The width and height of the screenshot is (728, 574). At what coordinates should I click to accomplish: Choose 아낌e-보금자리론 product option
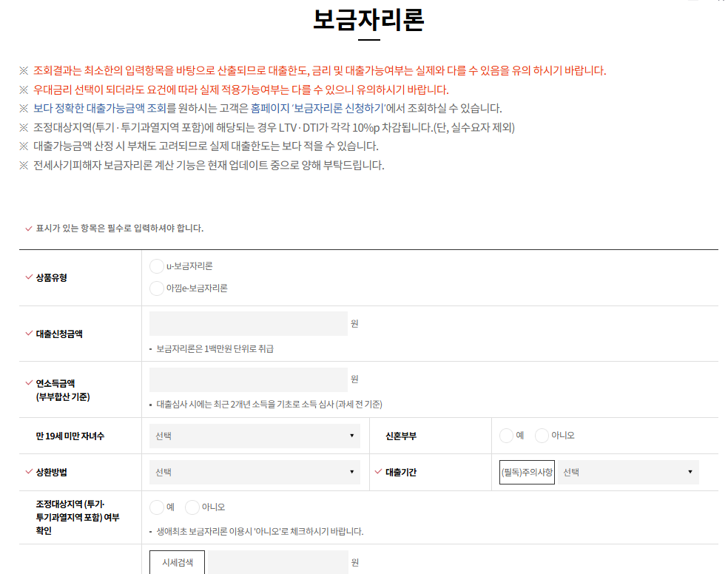pyautogui.click(x=156, y=288)
